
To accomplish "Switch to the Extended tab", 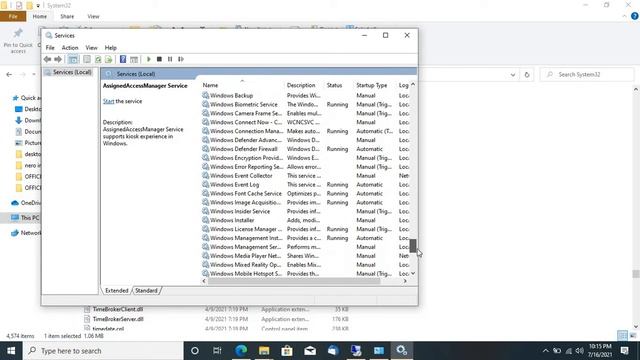I will (116, 291).
